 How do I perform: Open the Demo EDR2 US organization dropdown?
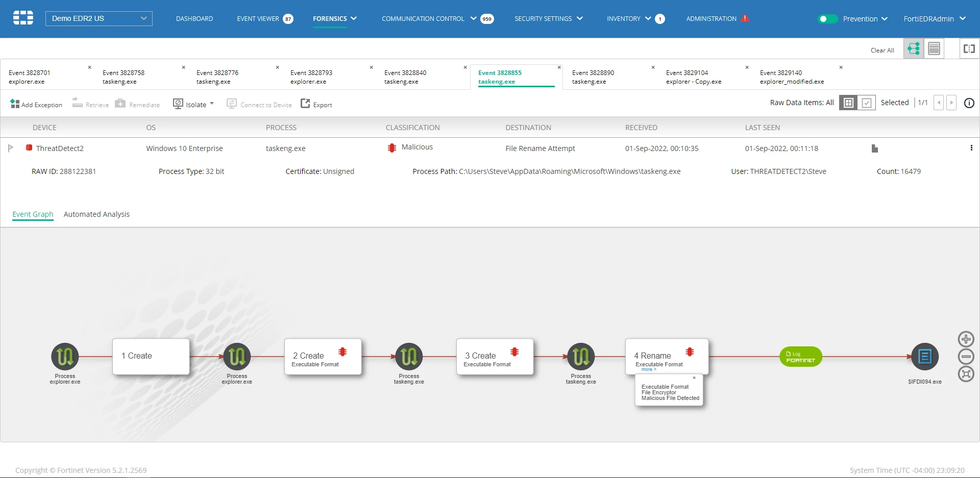pyautogui.click(x=99, y=18)
